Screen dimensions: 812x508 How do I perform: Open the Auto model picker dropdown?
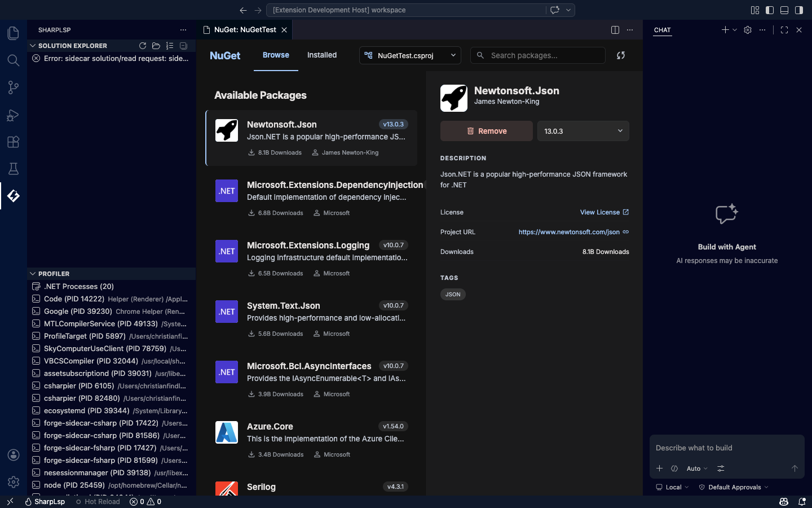(x=697, y=468)
